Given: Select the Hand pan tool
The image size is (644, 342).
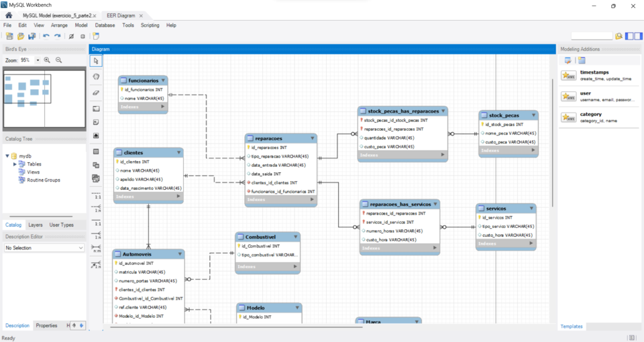Looking at the screenshot, I should [97, 76].
